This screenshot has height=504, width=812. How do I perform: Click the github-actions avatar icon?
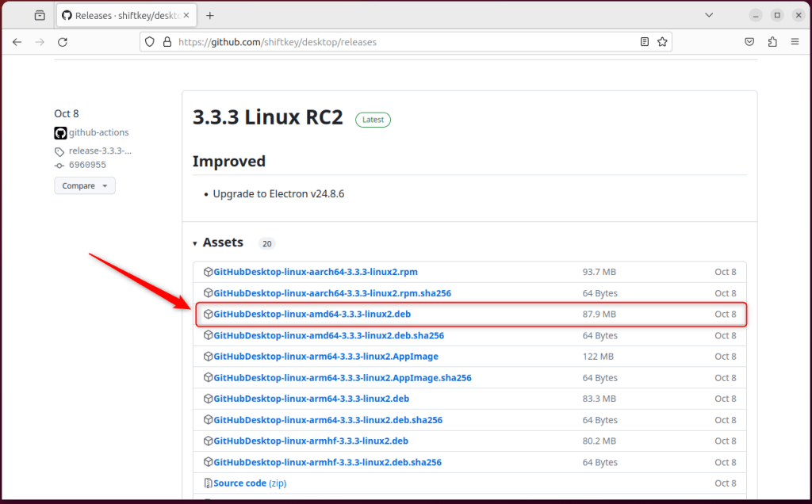[x=60, y=132]
